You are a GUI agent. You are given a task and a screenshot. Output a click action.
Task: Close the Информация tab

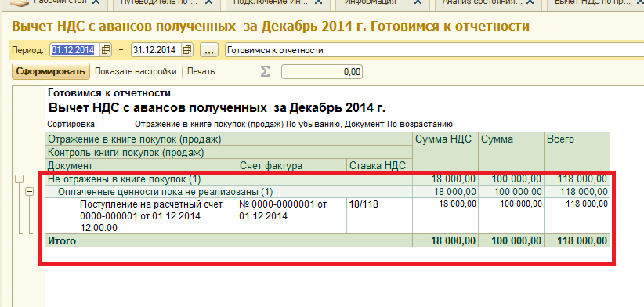click(x=418, y=2)
